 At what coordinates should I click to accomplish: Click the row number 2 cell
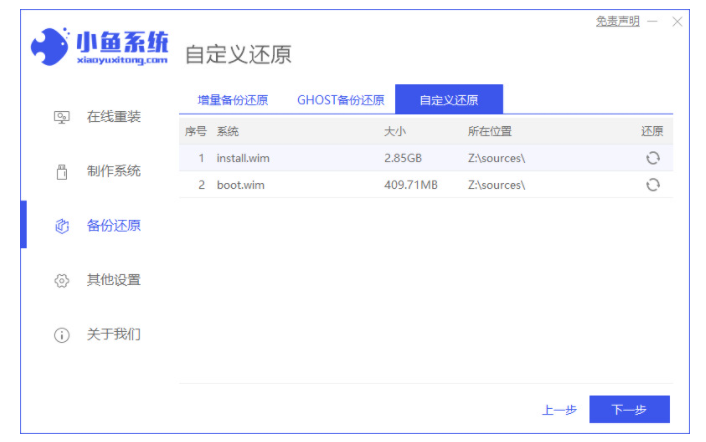point(201,185)
